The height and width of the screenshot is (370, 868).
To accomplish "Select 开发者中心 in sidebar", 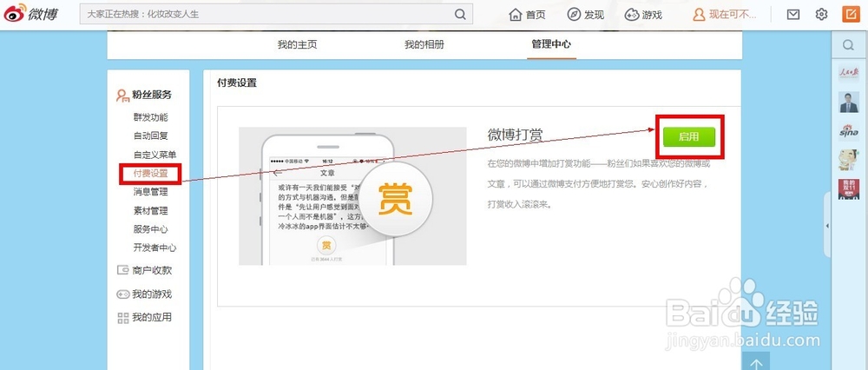I will coord(155,248).
